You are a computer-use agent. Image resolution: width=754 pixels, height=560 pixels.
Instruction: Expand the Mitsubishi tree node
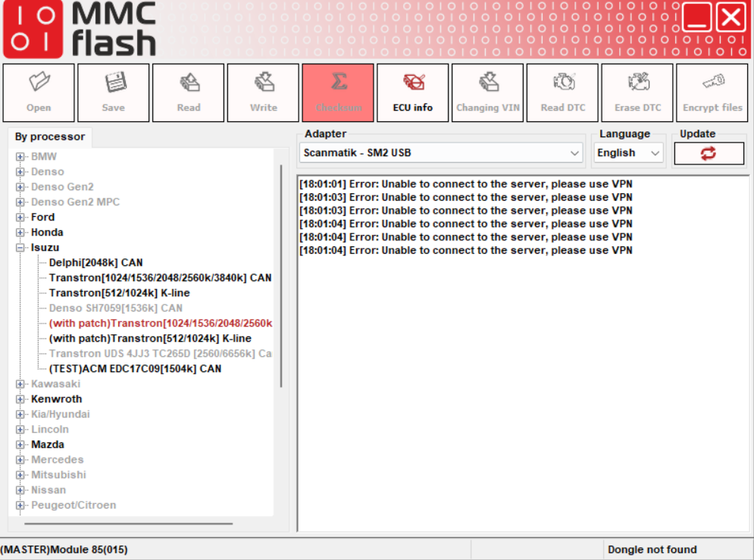coord(20,475)
